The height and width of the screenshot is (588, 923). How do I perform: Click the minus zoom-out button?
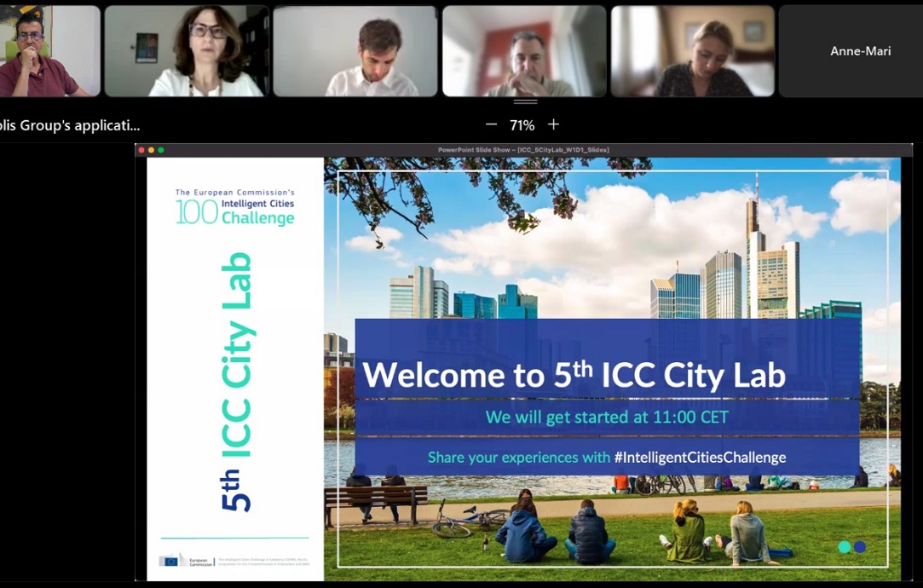(x=491, y=125)
